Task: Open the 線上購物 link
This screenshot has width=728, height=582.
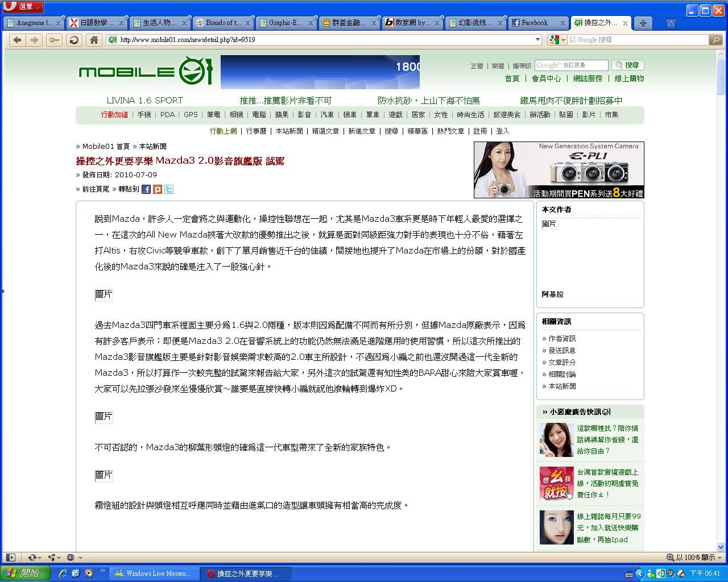Action: point(629,79)
